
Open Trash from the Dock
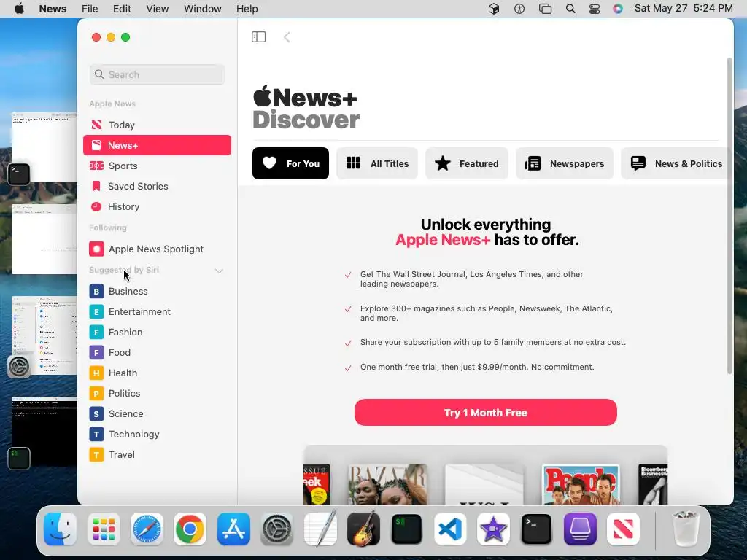point(686,528)
